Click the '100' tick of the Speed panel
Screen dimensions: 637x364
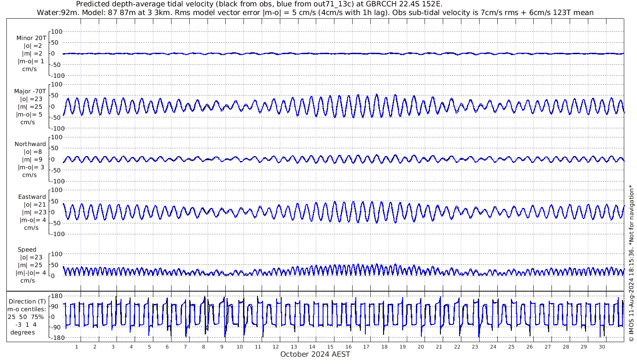click(x=57, y=254)
